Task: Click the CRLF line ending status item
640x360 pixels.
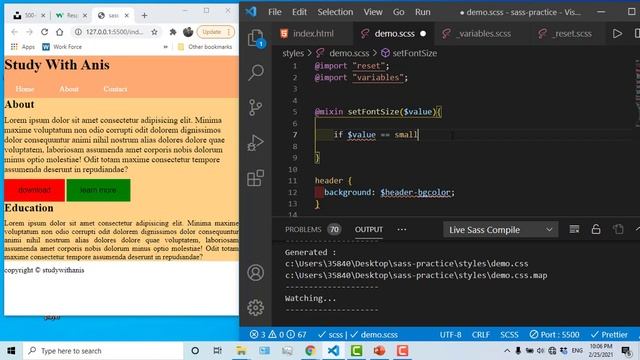Action: [x=480, y=335]
